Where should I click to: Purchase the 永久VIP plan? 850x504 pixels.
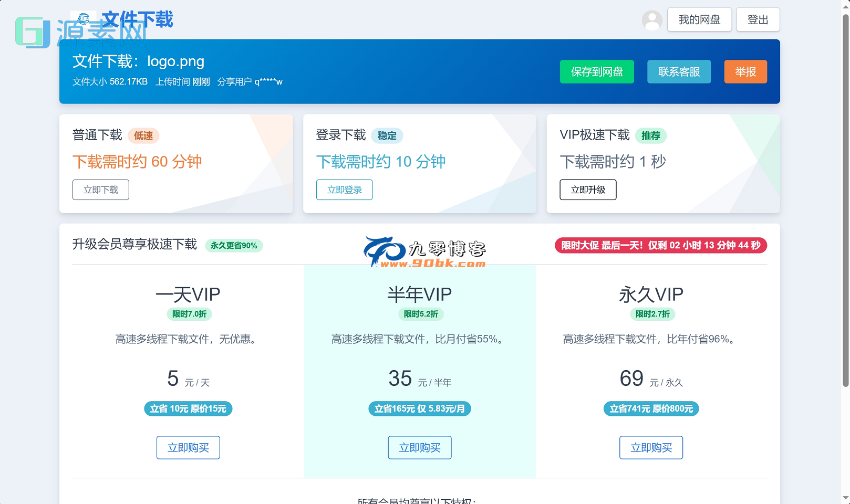(651, 447)
